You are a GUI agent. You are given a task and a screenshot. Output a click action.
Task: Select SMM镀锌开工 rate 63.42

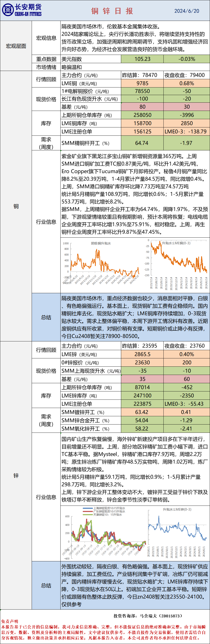pyautogui.click(x=142, y=412)
